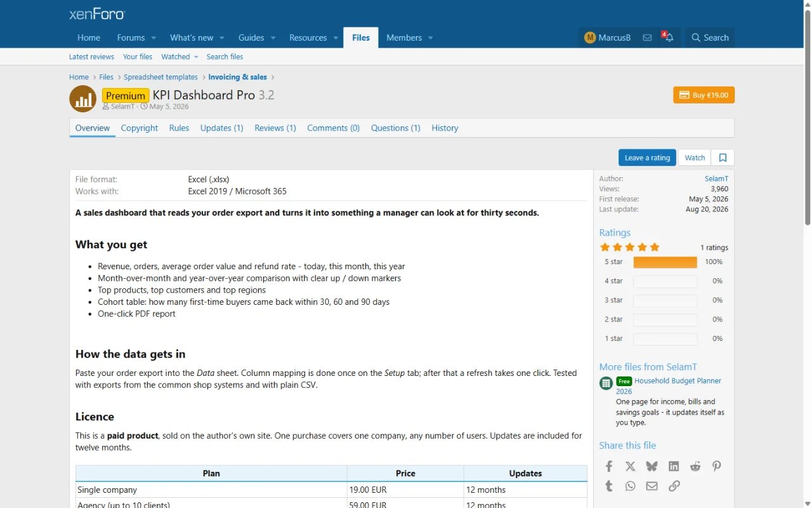Open the alerts bell with 4 notifications
The image size is (812, 508).
[x=669, y=37]
